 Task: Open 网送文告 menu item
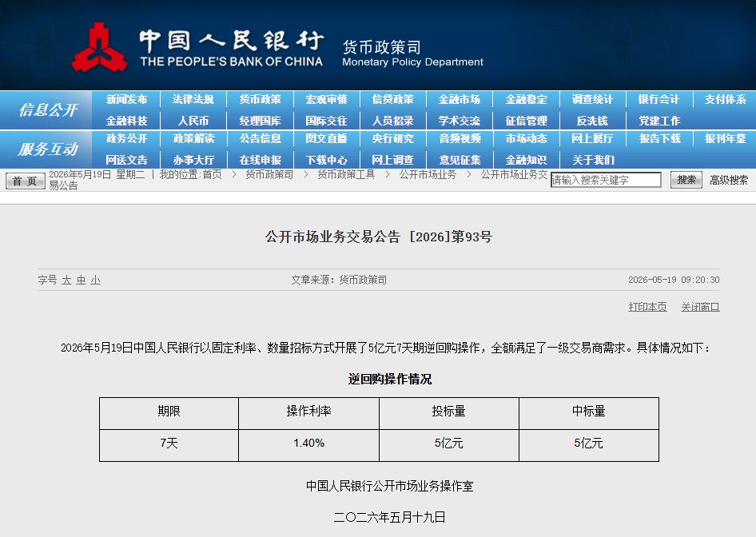(x=126, y=160)
